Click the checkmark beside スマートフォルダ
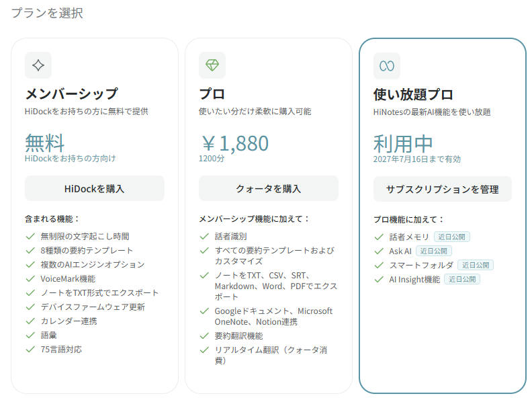Image resolution: width=532 pixels, height=398 pixels. (x=379, y=265)
